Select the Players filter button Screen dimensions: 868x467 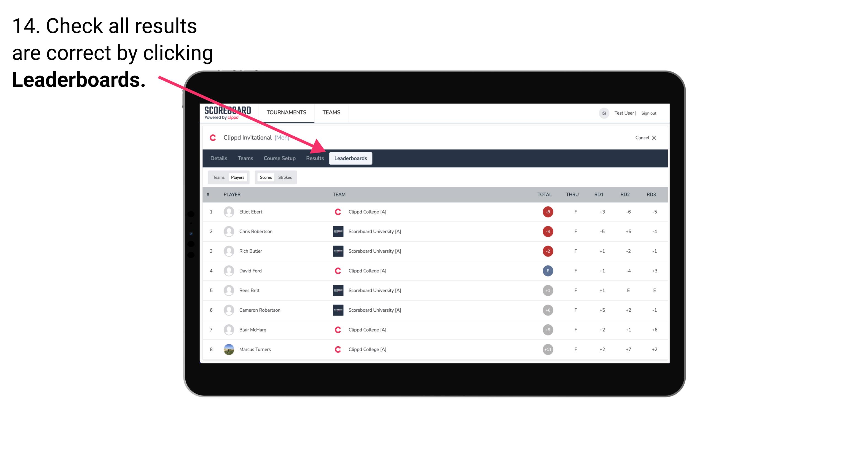coord(237,177)
